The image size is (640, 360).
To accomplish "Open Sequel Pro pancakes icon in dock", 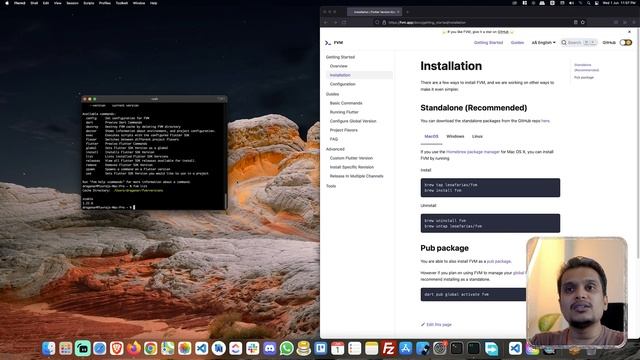I will click(x=304, y=348).
